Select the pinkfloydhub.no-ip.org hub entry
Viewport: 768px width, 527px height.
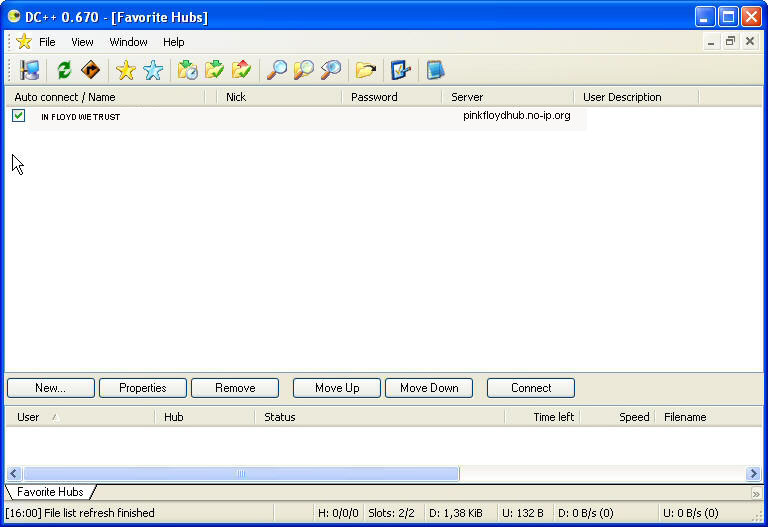tap(516, 116)
